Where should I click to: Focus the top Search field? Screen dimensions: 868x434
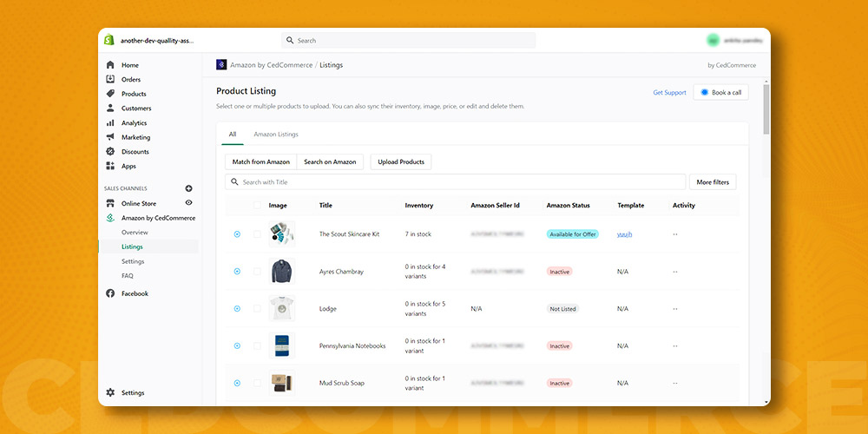(x=409, y=41)
